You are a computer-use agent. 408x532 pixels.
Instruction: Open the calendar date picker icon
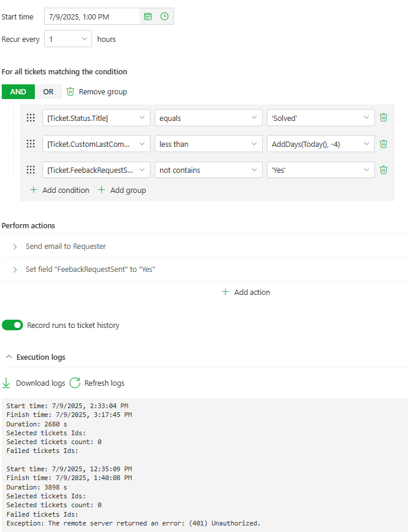tap(148, 17)
